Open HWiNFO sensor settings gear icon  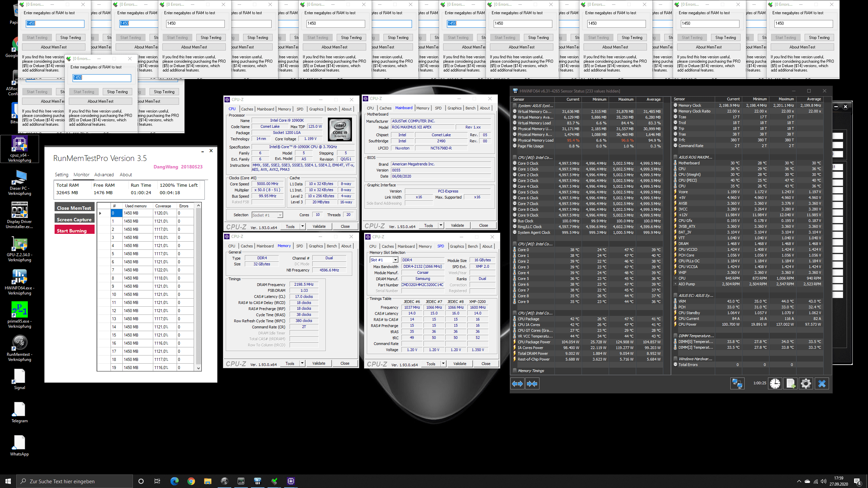pos(806,384)
